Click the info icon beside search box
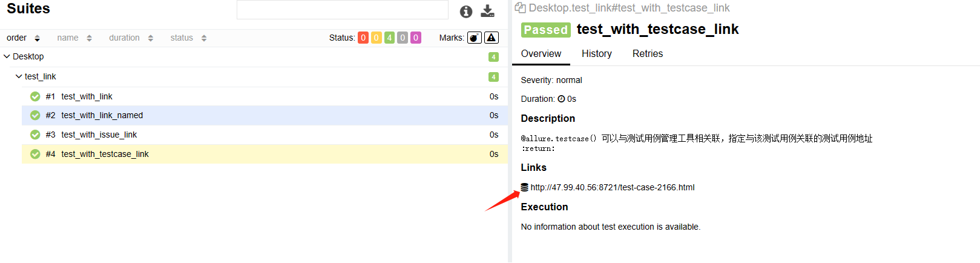980x263 pixels. pyautogui.click(x=465, y=12)
